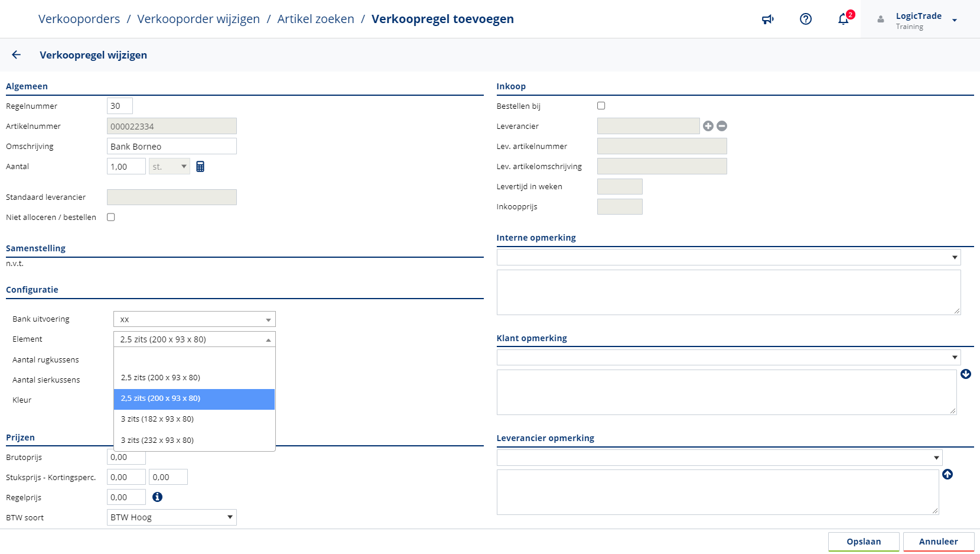This screenshot has width=980, height=554.
Task: Click the Omschrijving field containing Bank Borneo
Action: (x=171, y=147)
